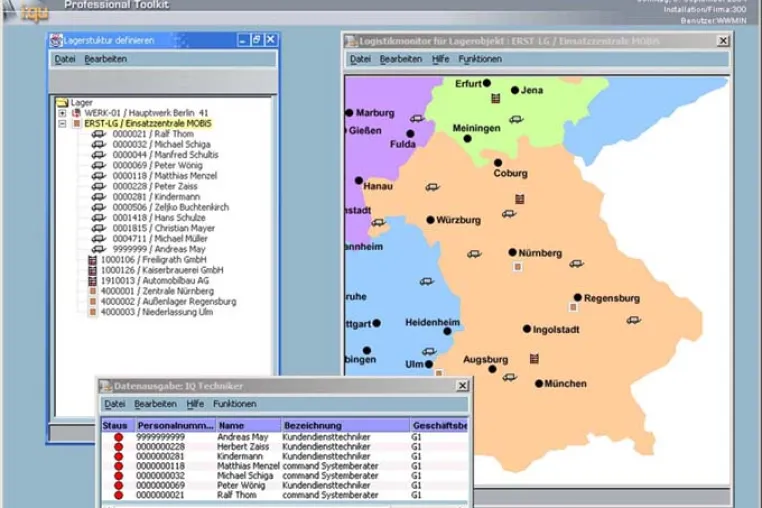762x508 pixels.
Task: Open Hilfe menu in Logistikmonitor window
Action: [440, 59]
